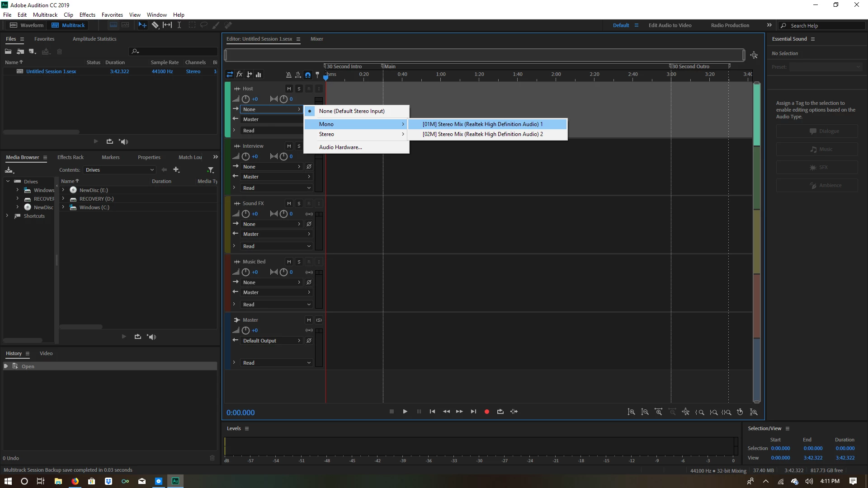Select Stereo Mix Realtek input 2
This screenshot has height=488, width=868.
pos(482,134)
